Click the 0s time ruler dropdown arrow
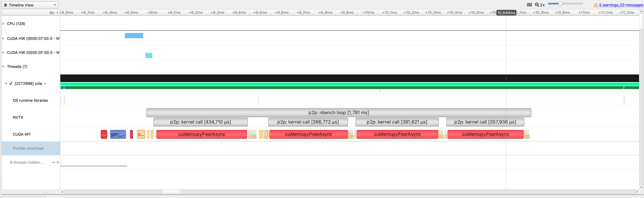 click(58, 13)
